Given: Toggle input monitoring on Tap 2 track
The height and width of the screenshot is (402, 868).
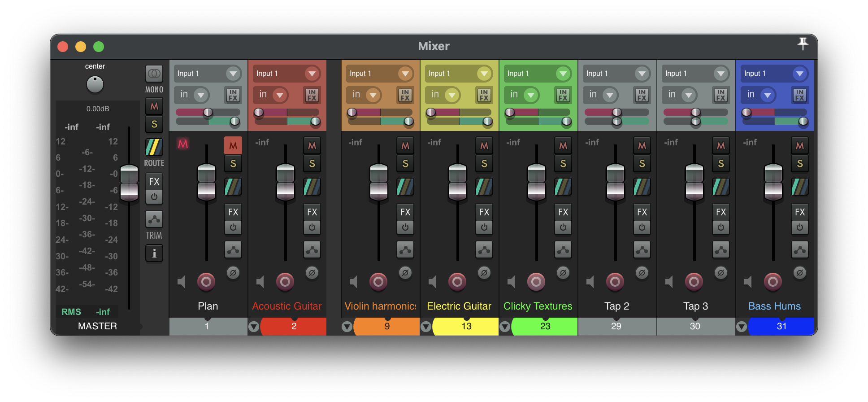Looking at the screenshot, I should tap(590, 282).
